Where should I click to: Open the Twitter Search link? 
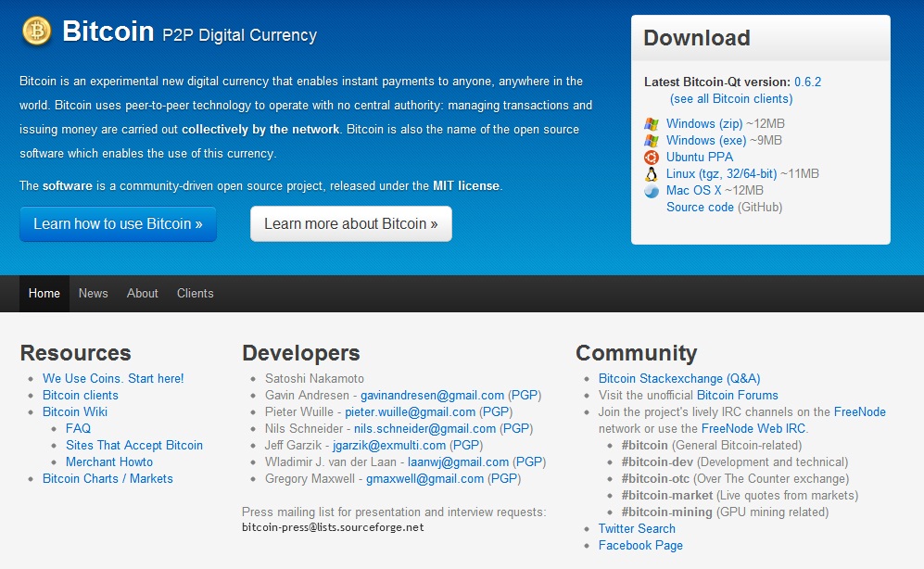(637, 528)
